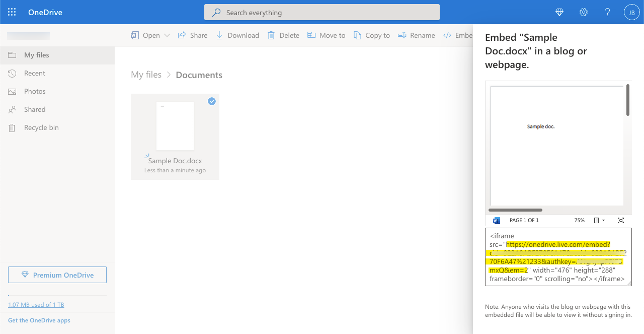Expand the Open dropdown chevron
Screen dimensions: 644x334
point(167,35)
